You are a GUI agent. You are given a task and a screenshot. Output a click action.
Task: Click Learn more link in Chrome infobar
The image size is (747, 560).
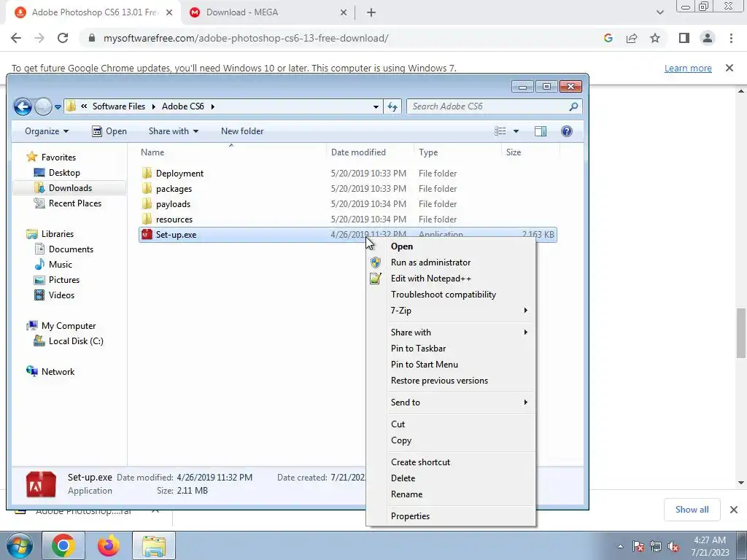click(688, 68)
